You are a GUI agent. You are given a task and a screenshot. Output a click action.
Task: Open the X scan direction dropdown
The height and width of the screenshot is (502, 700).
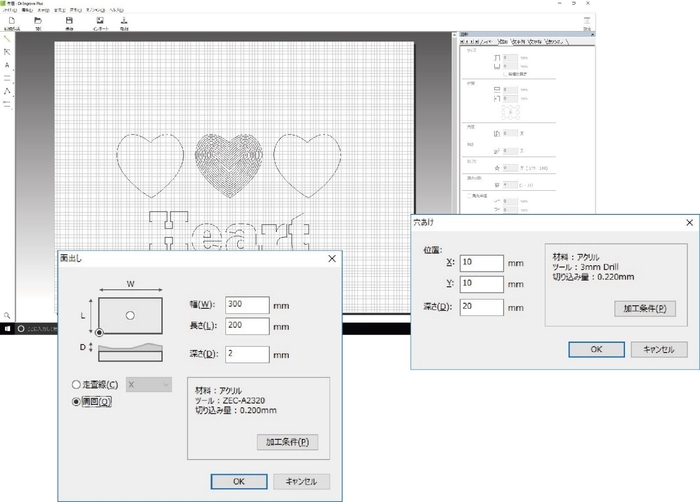[148, 384]
